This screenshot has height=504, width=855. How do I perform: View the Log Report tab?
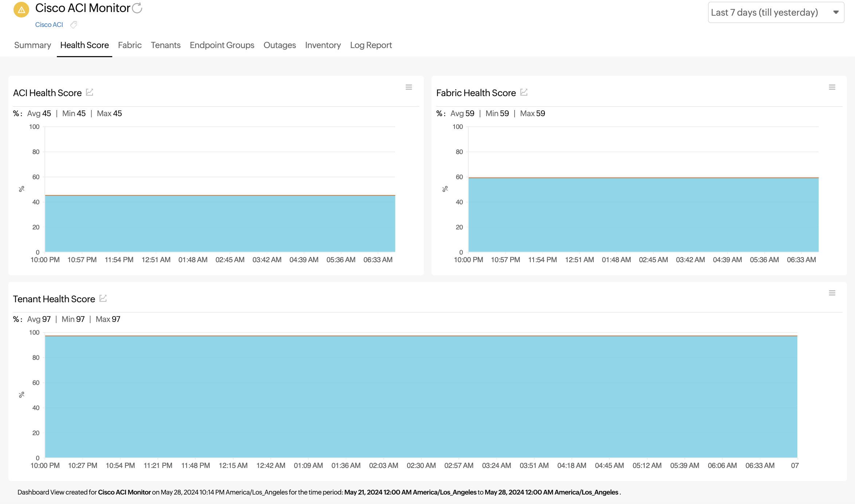coord(371,45)
